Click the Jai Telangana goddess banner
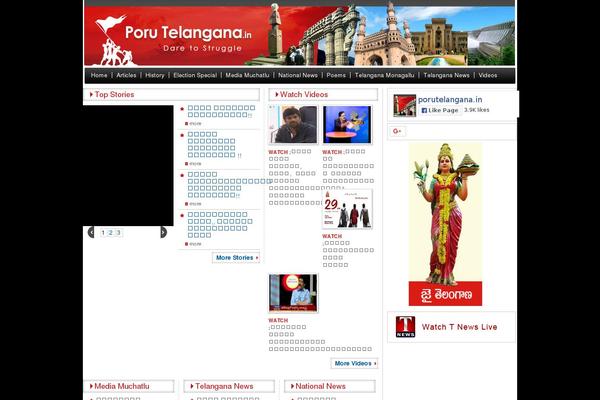The image size is (600, 400). (445, 224)
